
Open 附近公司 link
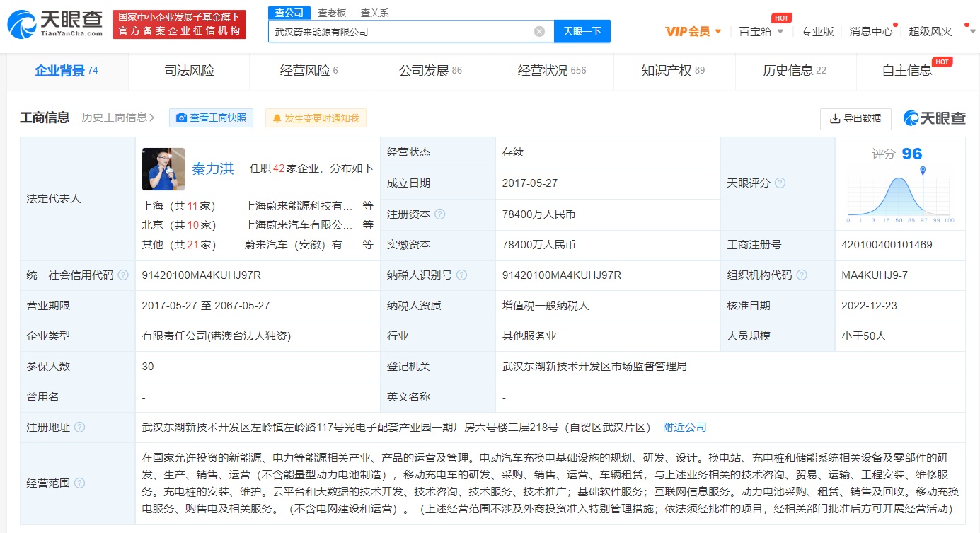[684, 428]
